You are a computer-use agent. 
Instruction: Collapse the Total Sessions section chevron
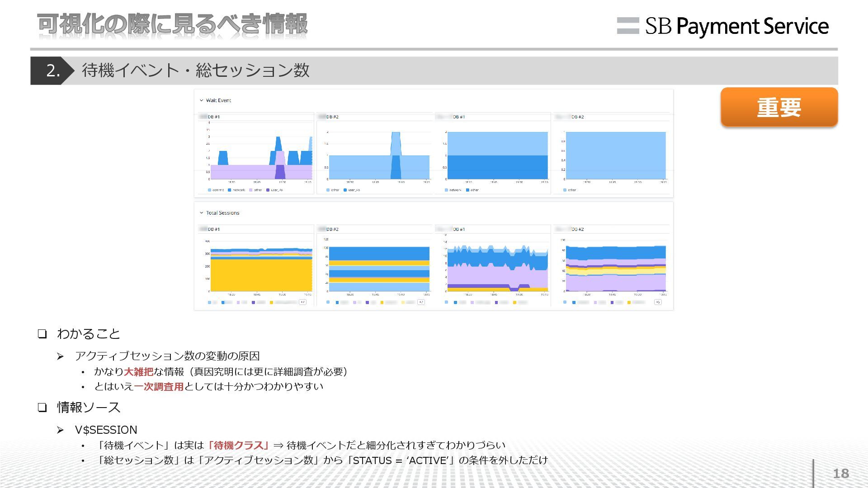(202, 213)
